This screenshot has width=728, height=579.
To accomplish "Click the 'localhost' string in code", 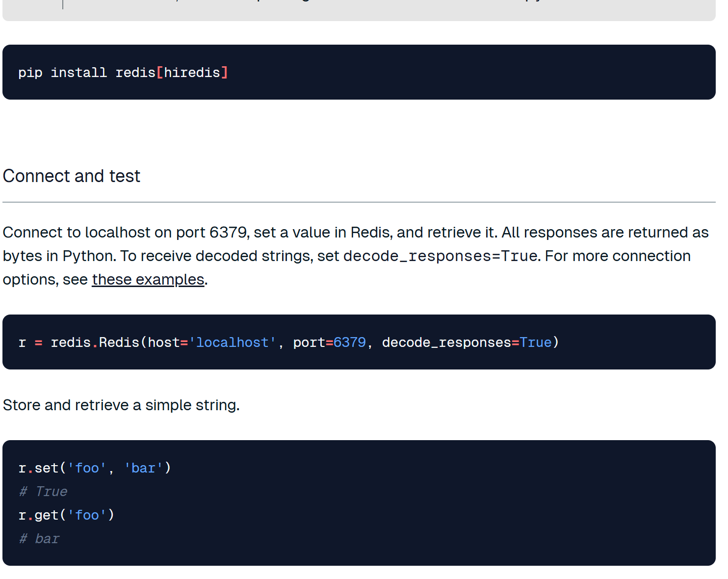I will click(x=233, y=342).
